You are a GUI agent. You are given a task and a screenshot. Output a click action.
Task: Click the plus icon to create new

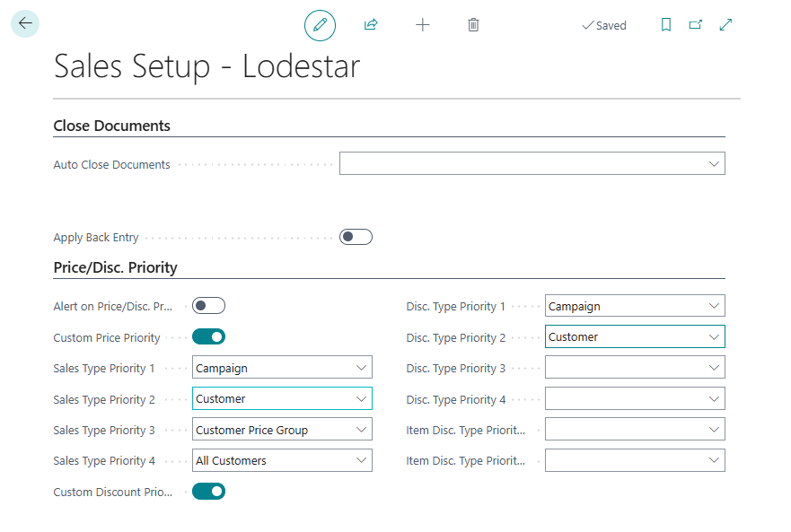coord(423,25)
